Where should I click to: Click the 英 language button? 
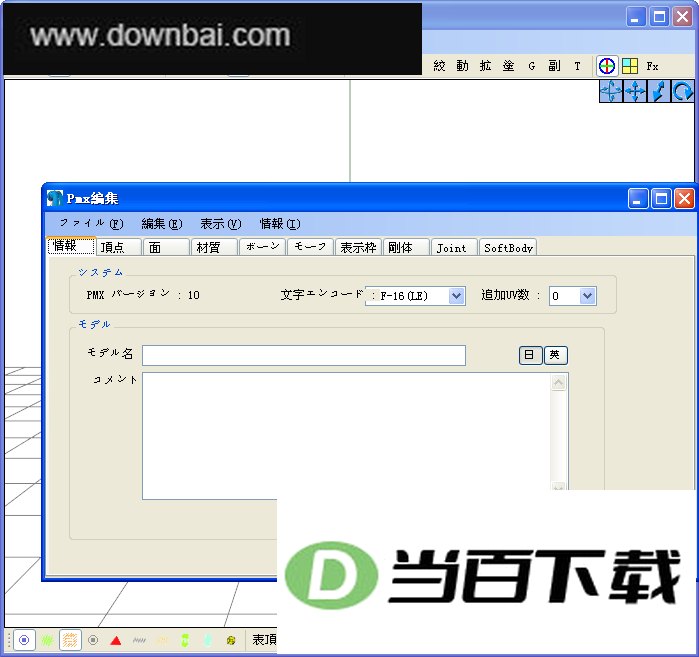pos(555,355)
